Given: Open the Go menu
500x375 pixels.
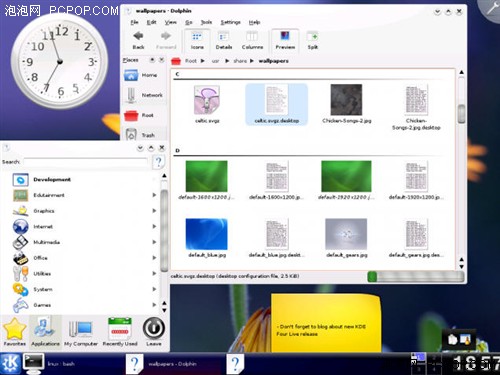Looking at the screenshot, I should coord(189,22).
